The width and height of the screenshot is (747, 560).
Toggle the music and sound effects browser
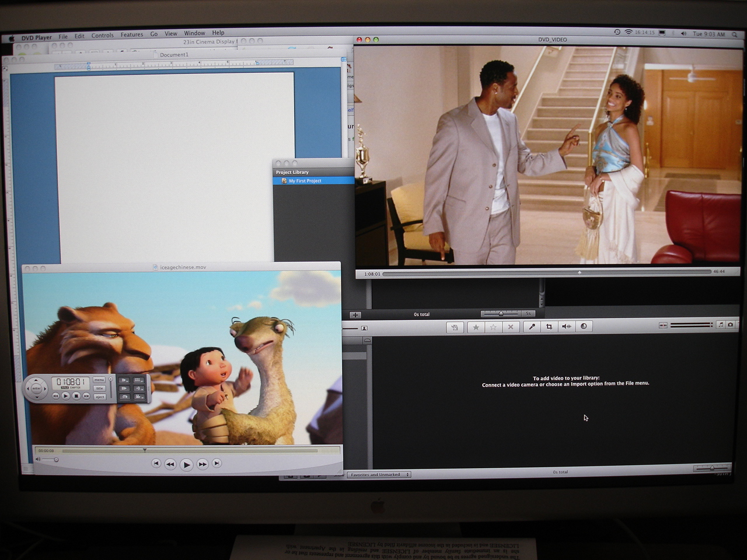coord(721,325)
